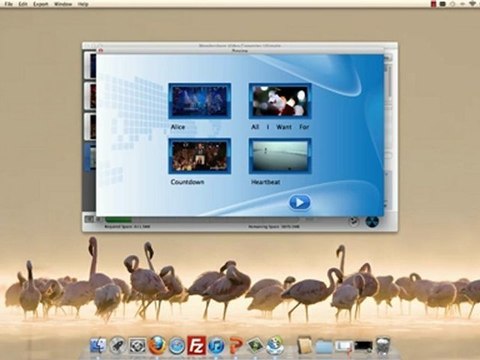This screenshot has width=480, height=360.
Task: Open the File menu
Action: (8, 4)
